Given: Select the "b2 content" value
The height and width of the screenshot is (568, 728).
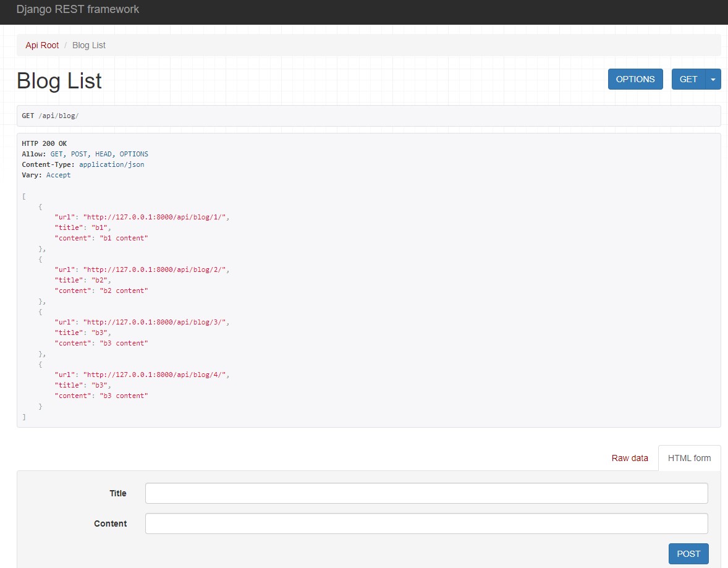Looking at the screenshot, I should [x=124, y=290].
